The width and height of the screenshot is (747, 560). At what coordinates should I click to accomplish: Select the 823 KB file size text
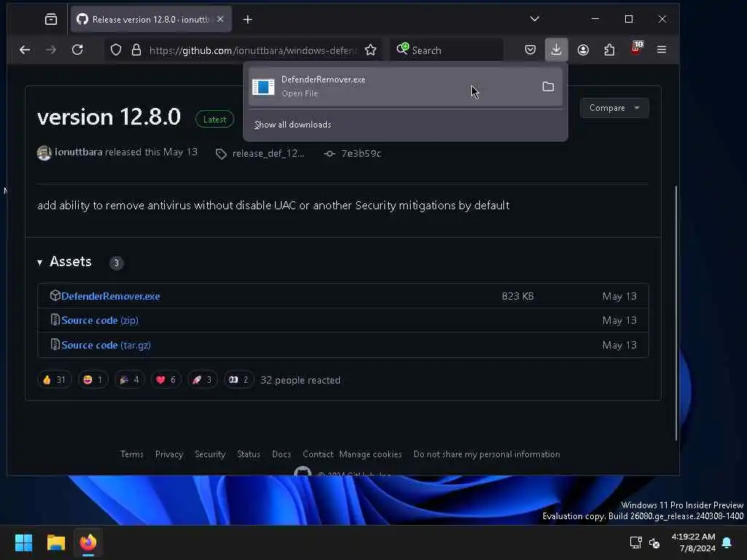coord(518,296)
